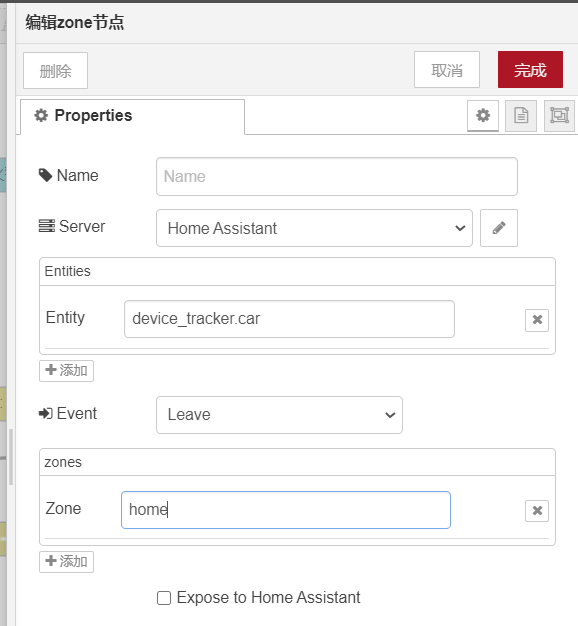This screenshot has height=626, width=578.
Task: Click the Event arrow icon label
Action: click(46, 413)
